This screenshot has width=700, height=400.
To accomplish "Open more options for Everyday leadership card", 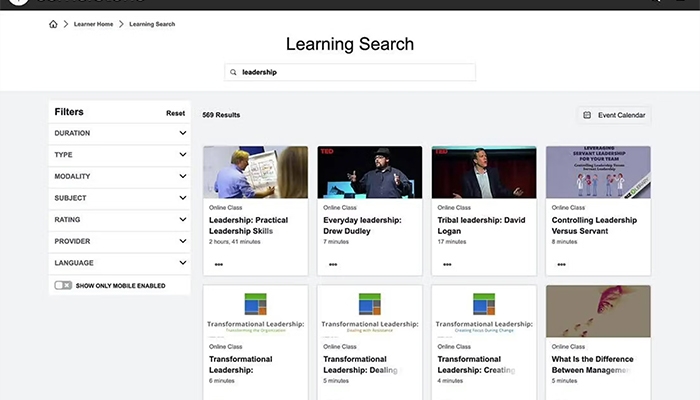I will [x=333, y=264].
